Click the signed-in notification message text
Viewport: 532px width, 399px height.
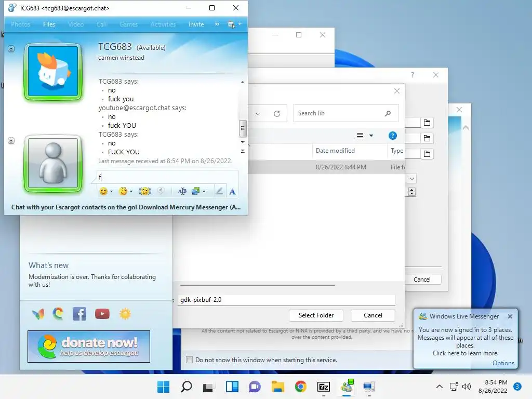(465, 341)
